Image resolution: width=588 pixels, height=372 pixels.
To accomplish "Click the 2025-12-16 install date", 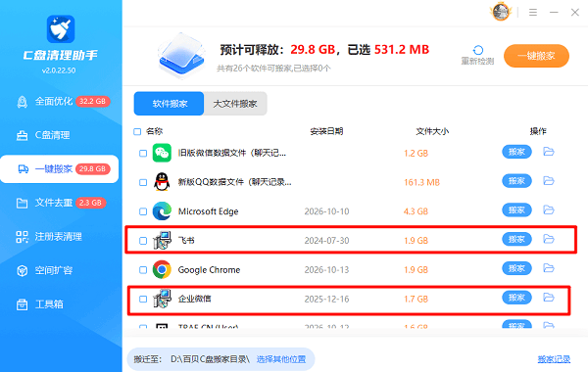I will [x=326, y=299].
